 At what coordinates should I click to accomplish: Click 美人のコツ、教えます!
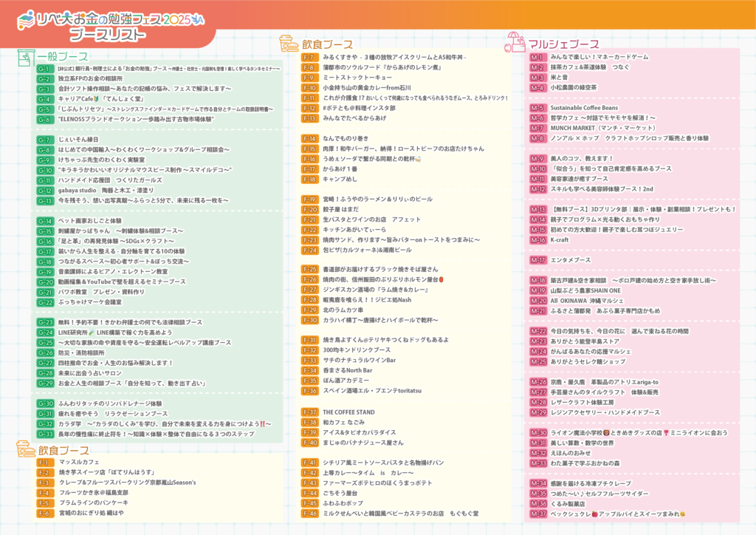click(x=571, y=158)
